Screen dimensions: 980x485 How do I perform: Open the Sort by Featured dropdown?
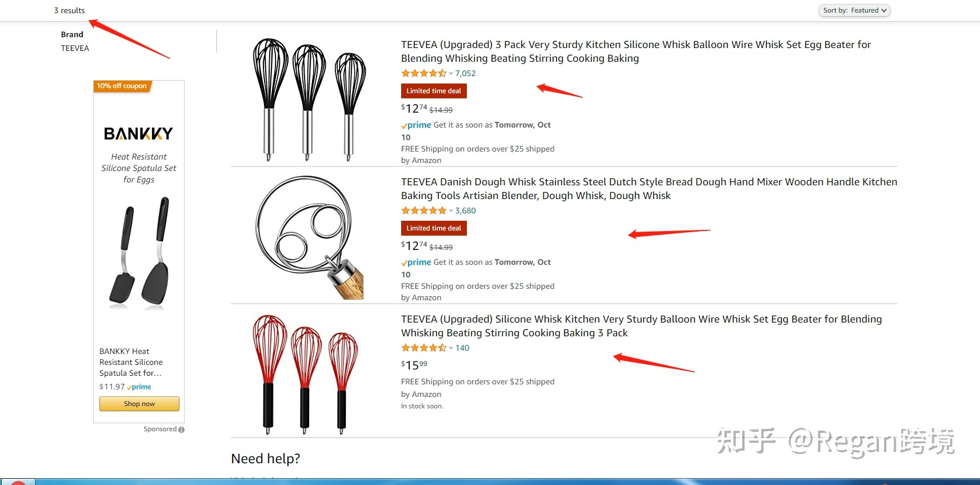[854, 10]
